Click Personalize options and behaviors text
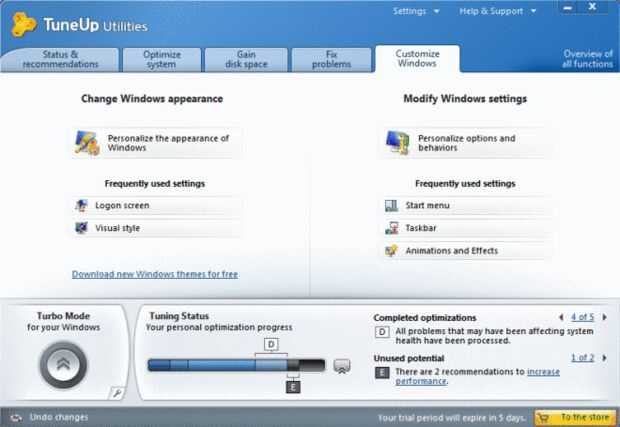Viewport: 620px width, 427px height. point(467,143)
